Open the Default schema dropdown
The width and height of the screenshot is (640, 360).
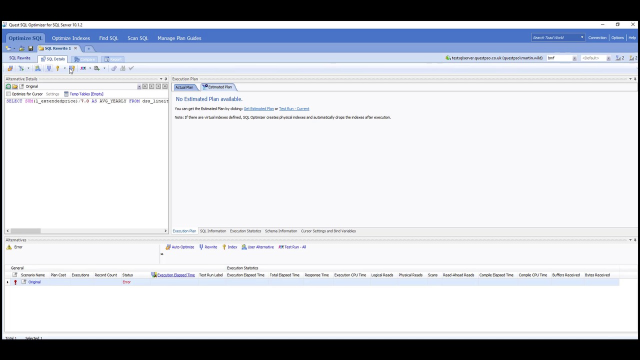point(609,58)
